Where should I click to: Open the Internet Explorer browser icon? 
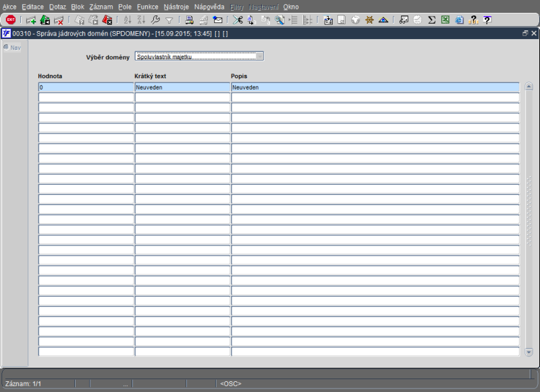pyautogui.click(x=459, y=20)
